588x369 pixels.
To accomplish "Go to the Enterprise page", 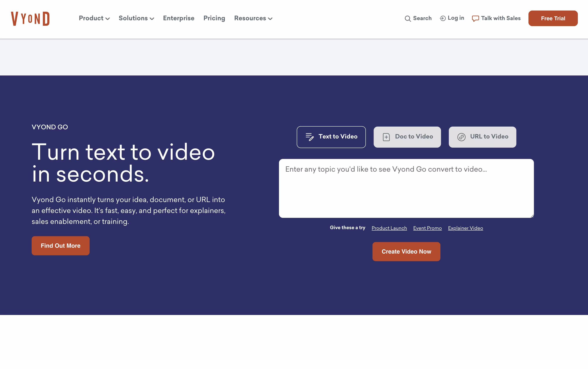I will [x=179, y=18].
